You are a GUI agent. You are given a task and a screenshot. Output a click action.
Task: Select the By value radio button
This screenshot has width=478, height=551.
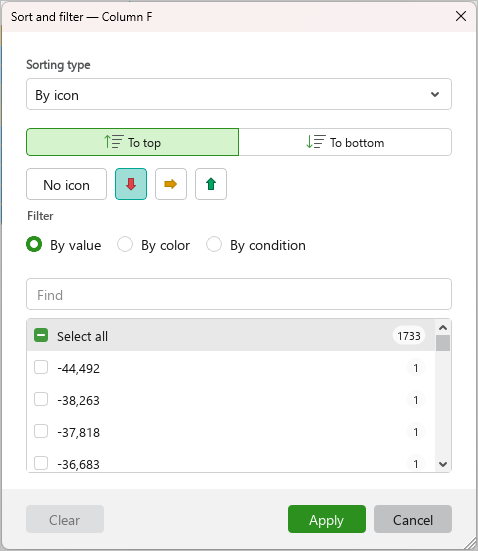tap(34, 244)
